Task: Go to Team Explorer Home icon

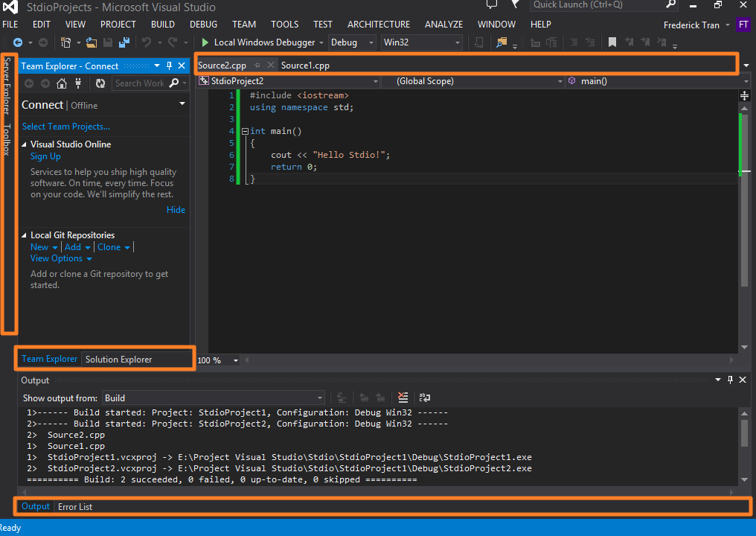Action: 62,83
